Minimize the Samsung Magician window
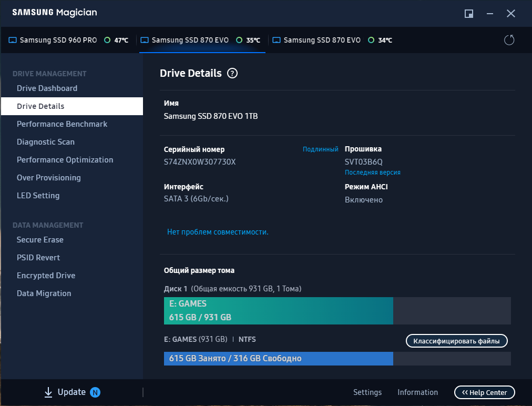 490,14
